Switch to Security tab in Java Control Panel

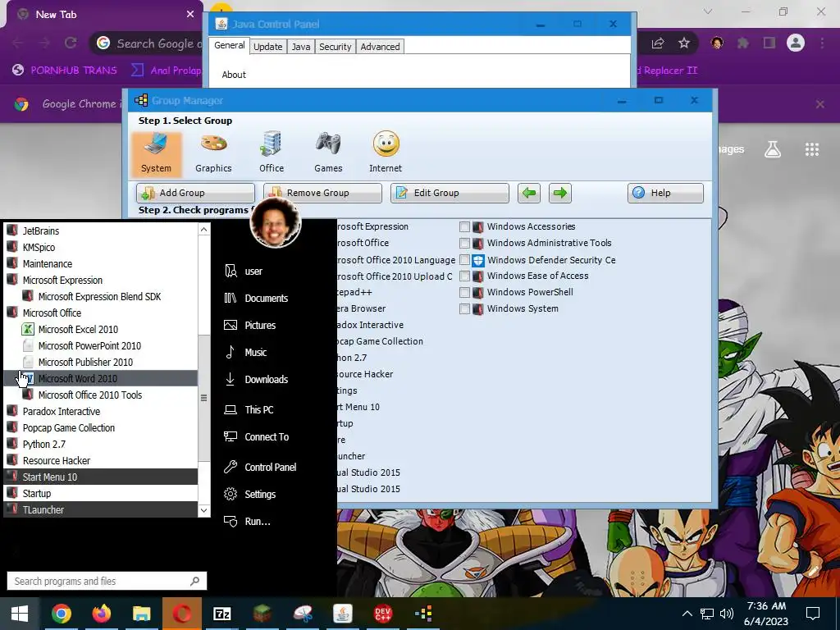pyautogui.click(x=335, y=47)
